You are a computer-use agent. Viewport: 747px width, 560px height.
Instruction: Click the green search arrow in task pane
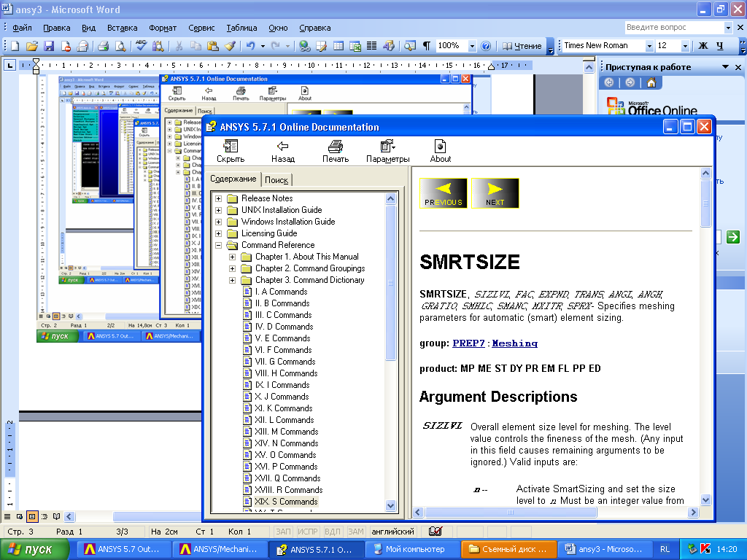tap(732, 236)
